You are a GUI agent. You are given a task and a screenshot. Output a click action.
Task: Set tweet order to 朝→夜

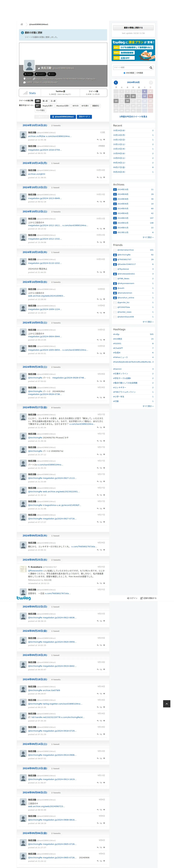click(45, 101)
